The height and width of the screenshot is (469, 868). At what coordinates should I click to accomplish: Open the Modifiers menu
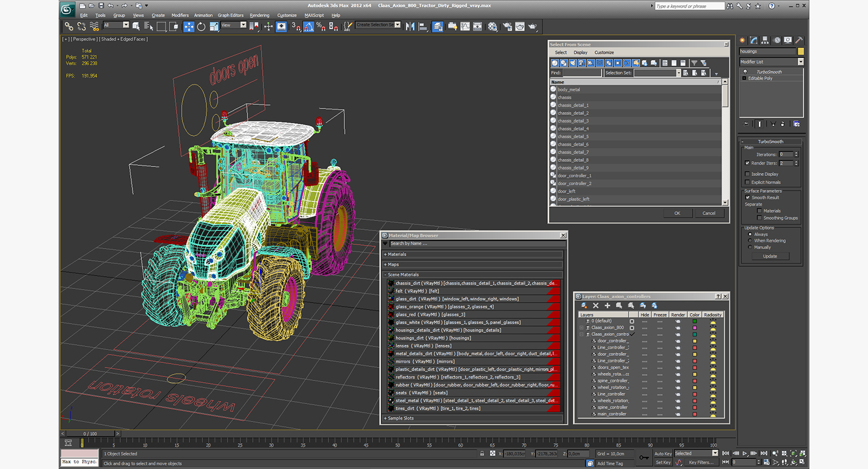[x=180, y=15]
